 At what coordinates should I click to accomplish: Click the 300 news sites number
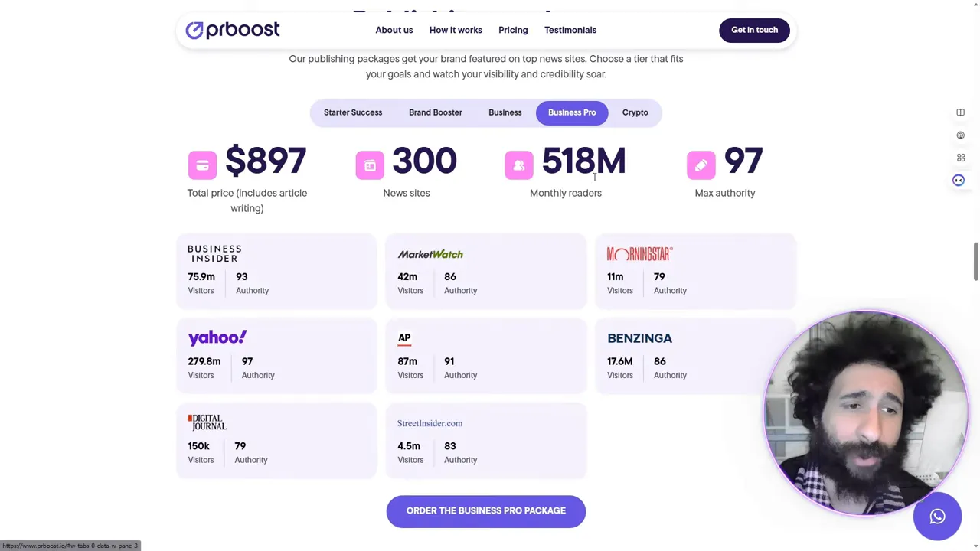pos(424,161)
